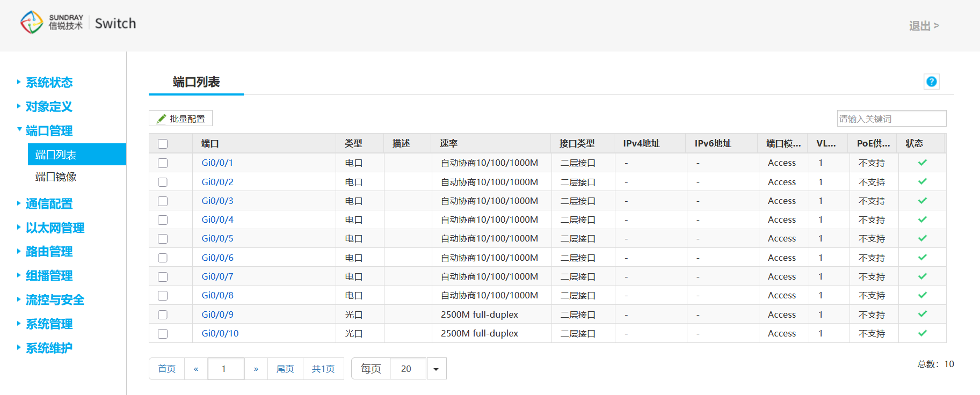This screenshot has width=980, height=395.
Task: Click the Sundray logo icon
Action: point(32,23)
